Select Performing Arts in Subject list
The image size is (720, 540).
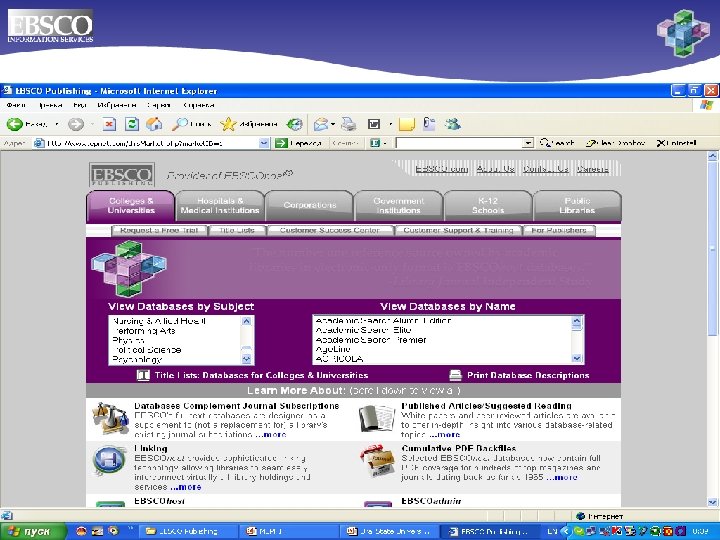[144, 331]
